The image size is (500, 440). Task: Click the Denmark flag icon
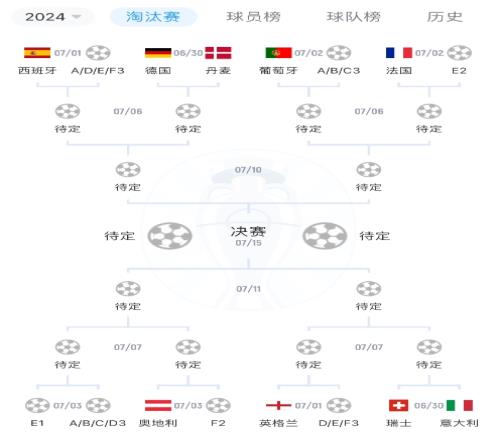pos(218,53)
